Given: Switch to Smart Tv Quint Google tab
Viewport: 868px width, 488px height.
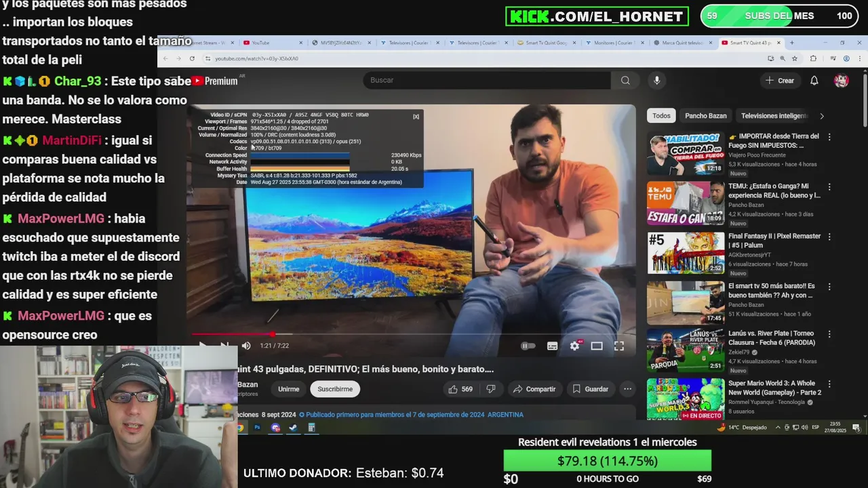Looking at the screenshot, I should (x=546, y=43).
